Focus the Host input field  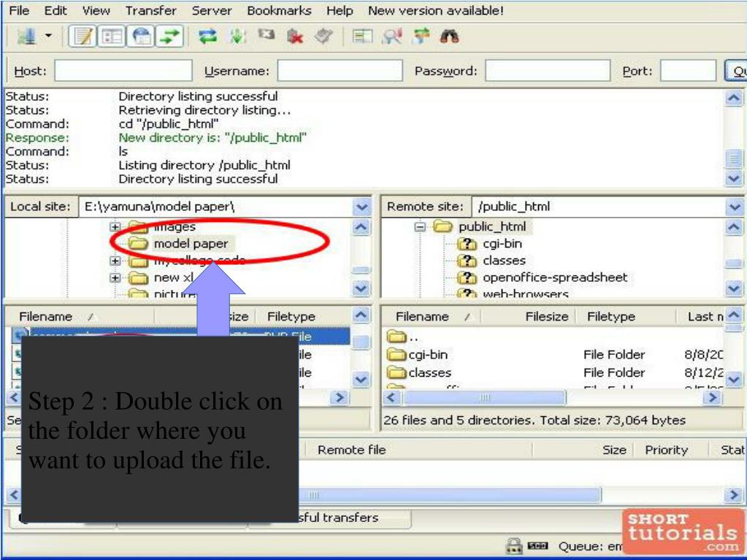pyautogui.click(x=123, y=71)
